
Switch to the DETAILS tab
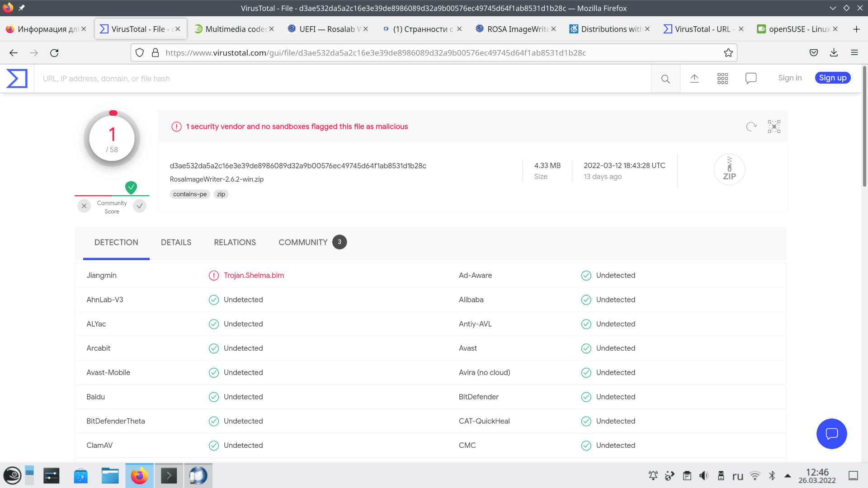(x=176, y=243)
